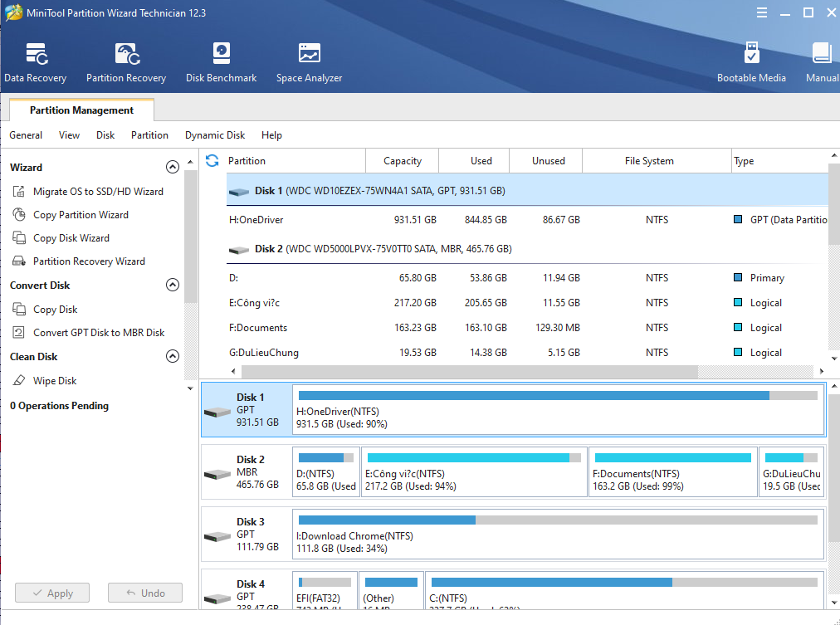Click the Migrate OS to SSD/HD Wizard icon
840x625 pixels.
tap(19, 191)
